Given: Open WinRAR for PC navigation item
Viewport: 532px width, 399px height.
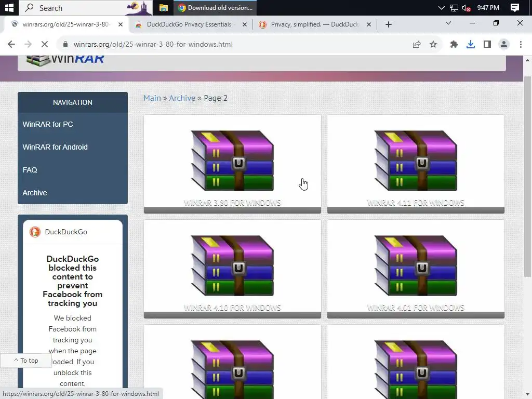Looking at the screenshot, I should coord(47,124).
